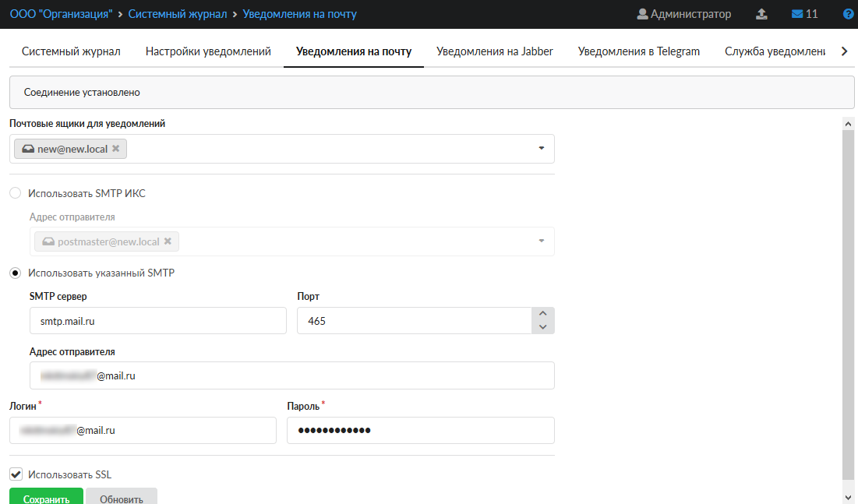This screenshot has height=504, width=858.
Task: Focus the SMTP сервер input field
Action: click(157, 320)
